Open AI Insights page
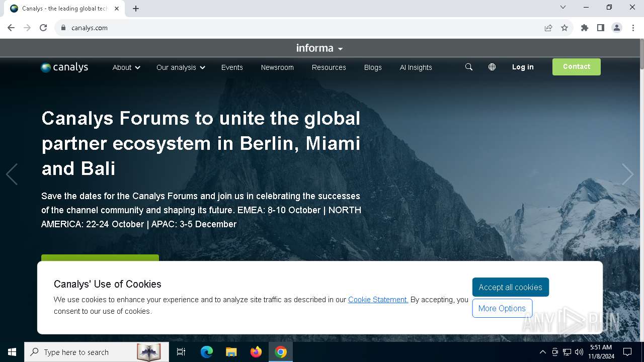 [416, 67]
